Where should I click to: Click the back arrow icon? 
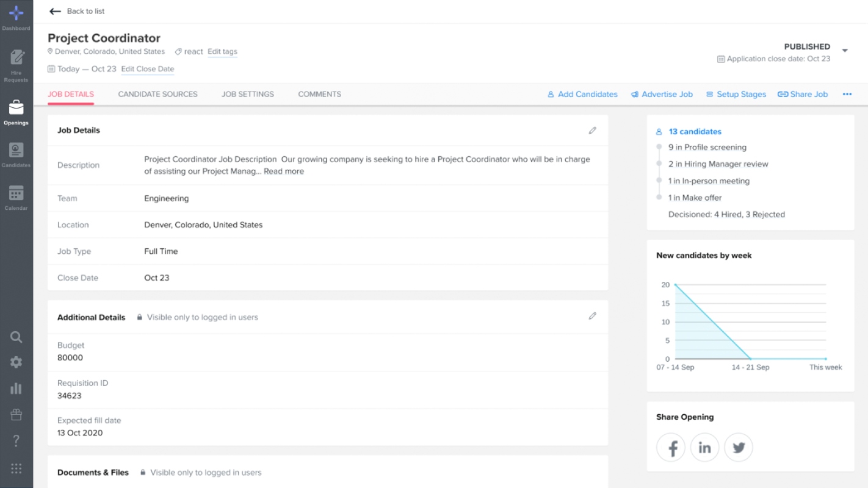pos(55,12)
